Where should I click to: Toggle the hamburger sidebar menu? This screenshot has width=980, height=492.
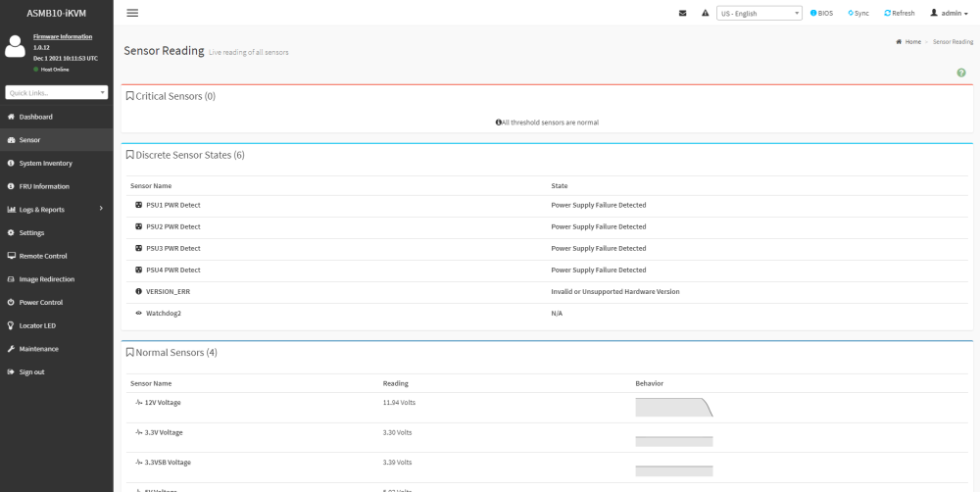132,13
